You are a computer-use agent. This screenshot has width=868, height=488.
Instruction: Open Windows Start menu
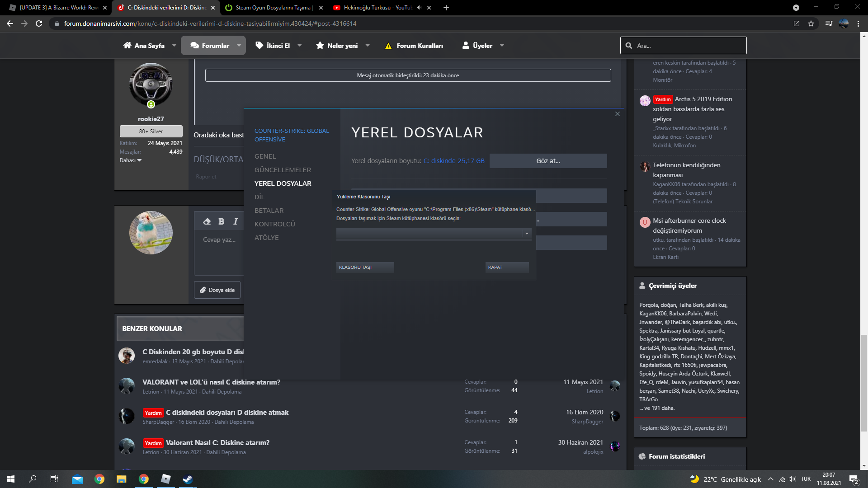tap(11, 479)
